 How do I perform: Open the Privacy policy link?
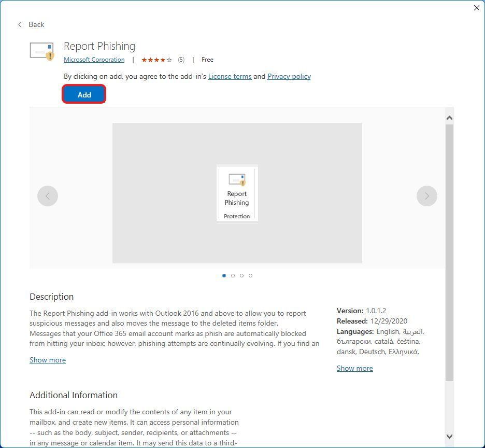[x=289, y=76]
